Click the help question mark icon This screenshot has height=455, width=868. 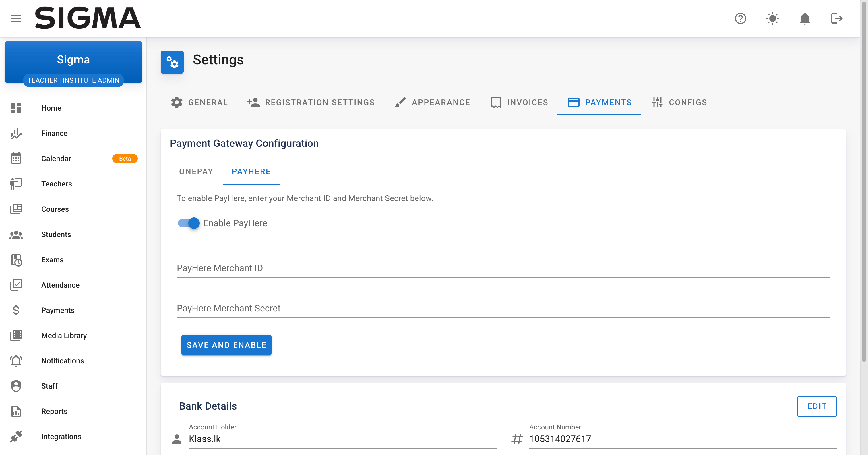tap(740, 18)
